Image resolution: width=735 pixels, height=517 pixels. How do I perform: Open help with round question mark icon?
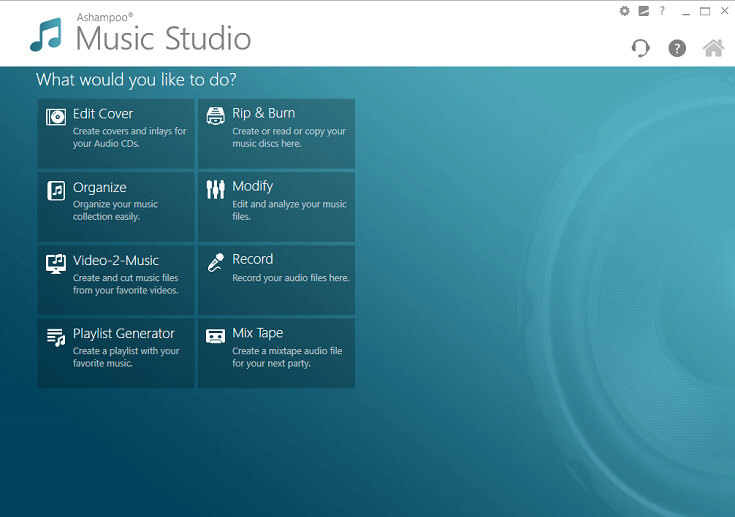pyautogui.click(x=677, y=48)
